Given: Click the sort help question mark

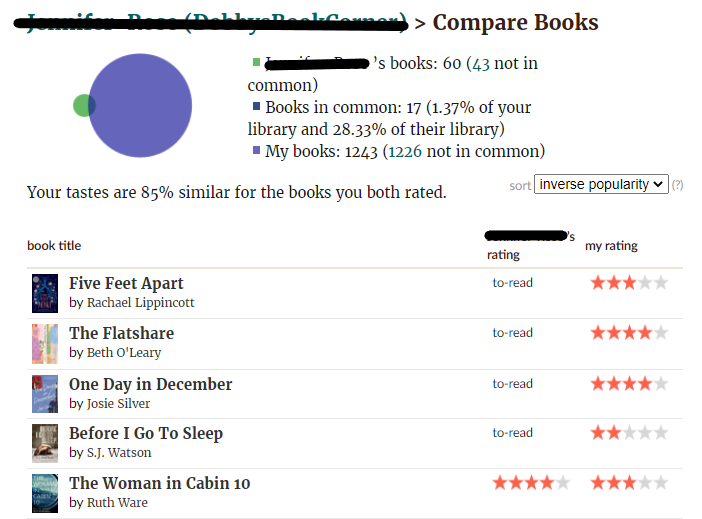Looking at the screenshot, I should click(x=677, y=185).
